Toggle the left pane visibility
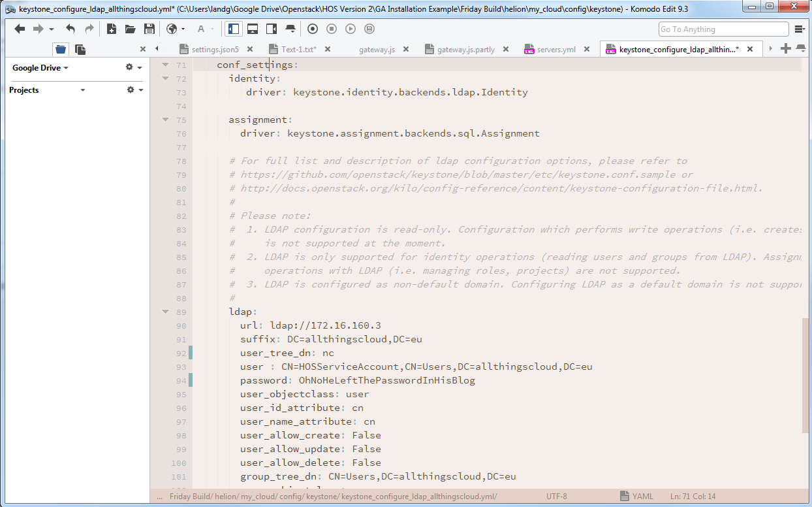Screen dimensions: 812x507 (233, 29)
